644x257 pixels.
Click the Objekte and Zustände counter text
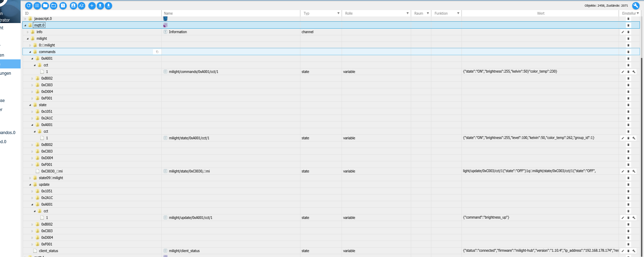606,6
